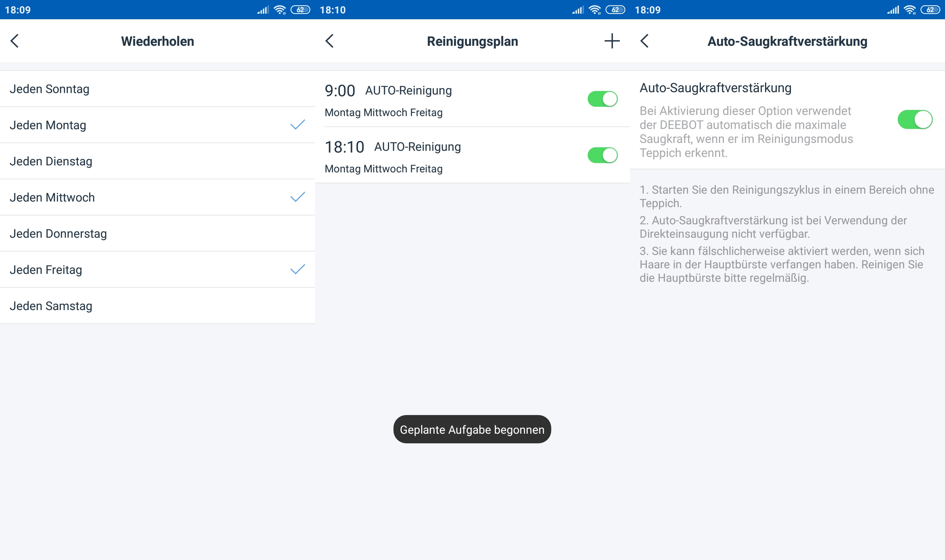Screen dimensions: 945x560
Task: Tap the Wi-Fi icon on Auto-Saugkraftverstärkung screen
Action: coord(909,10)
